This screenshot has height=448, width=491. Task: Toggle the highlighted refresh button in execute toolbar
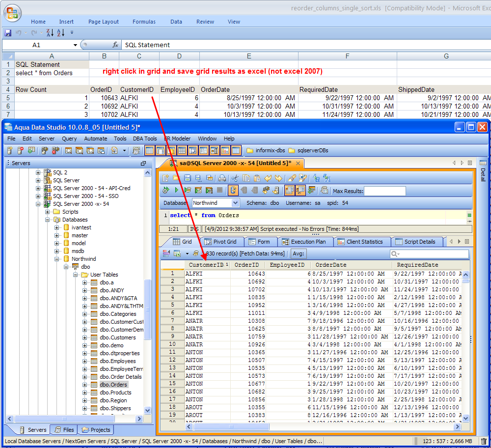[x=233, y=190]
